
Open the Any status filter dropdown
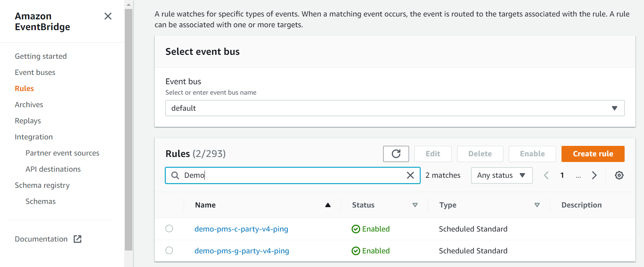[501, 175]
